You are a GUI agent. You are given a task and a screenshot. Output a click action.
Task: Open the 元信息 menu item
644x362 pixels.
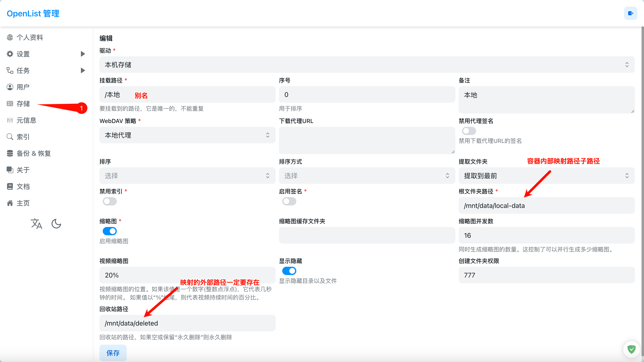[26, 120]
